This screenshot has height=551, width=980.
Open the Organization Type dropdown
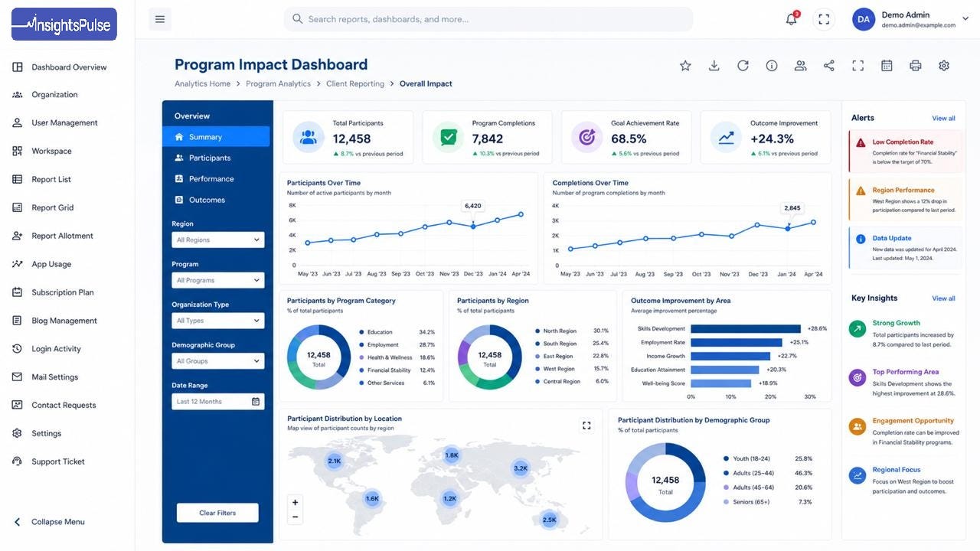coord(218,321)
